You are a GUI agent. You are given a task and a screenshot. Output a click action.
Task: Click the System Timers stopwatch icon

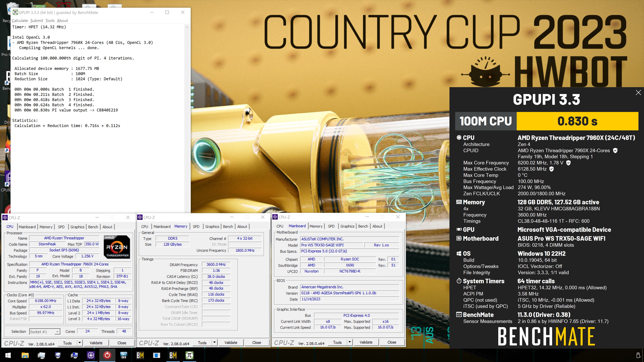459,281
